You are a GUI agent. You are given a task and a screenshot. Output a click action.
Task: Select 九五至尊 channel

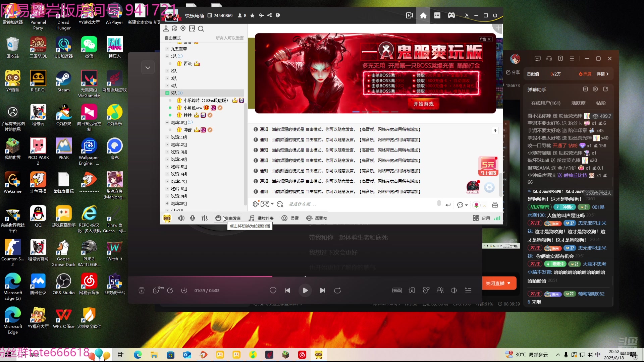pyautogui.click(x=179, y=49)
